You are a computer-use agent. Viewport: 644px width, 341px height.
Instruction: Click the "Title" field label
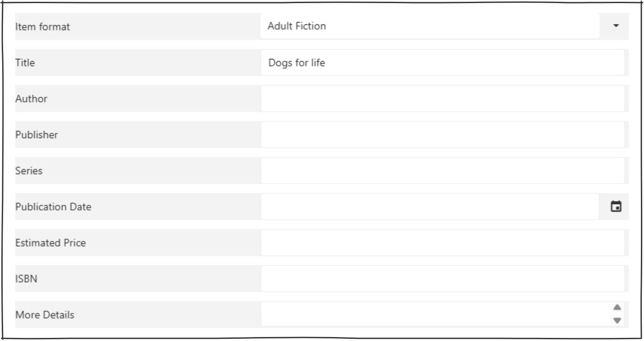tap(25, 63)
